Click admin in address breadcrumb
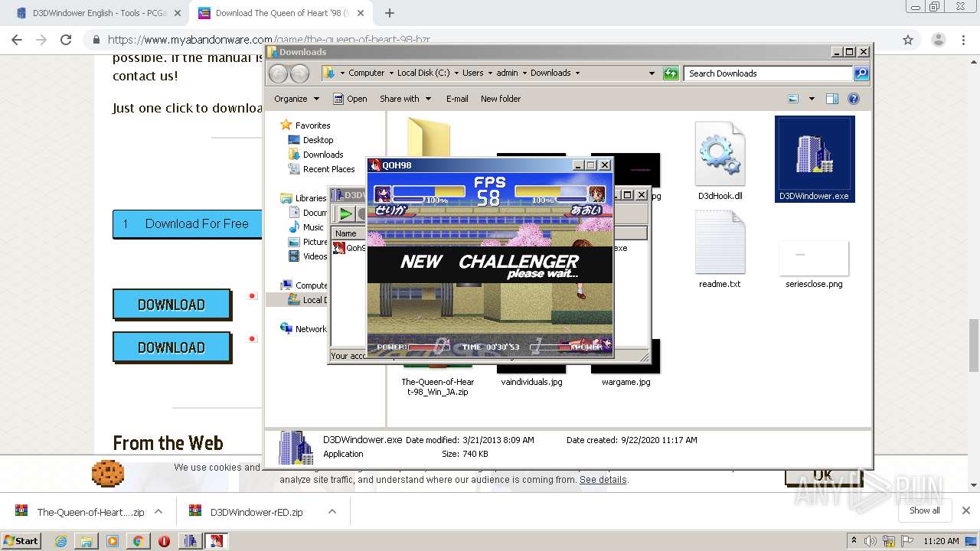Image resolution: width=980 pixels, height=551 pixels. click(507, 73)
